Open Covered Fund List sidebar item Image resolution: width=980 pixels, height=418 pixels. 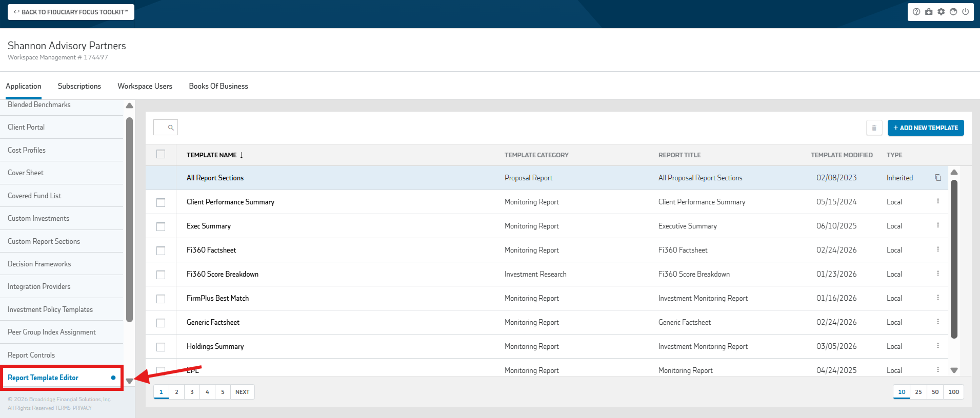[62, 196]
